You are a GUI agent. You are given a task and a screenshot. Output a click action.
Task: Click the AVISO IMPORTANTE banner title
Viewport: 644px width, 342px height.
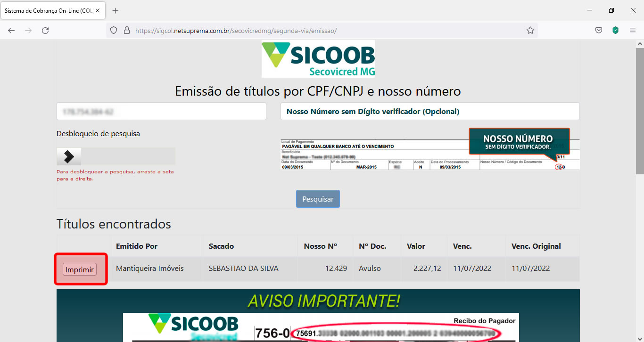pyautogui.click(x=324, y=300)
